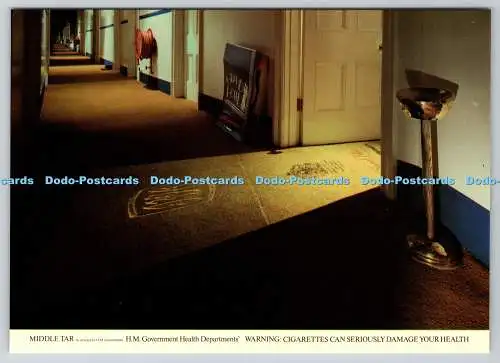Screen dimensions: 500x363
Task: Click the door knob on the white door
Action: point(380,47)
